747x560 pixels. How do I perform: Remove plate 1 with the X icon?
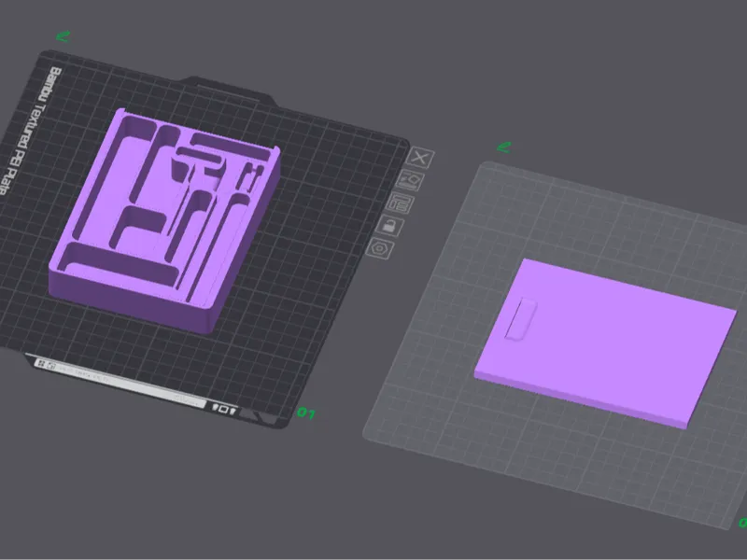pos(419,157)
